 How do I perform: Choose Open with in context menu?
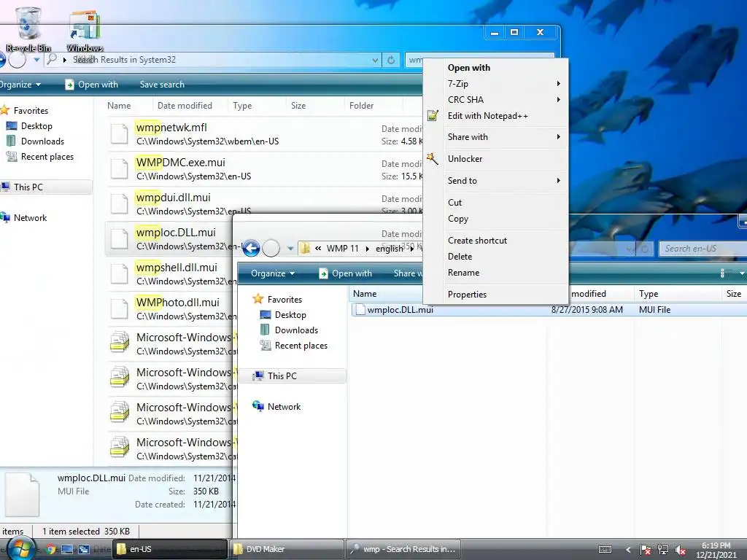tap(495, 68)
